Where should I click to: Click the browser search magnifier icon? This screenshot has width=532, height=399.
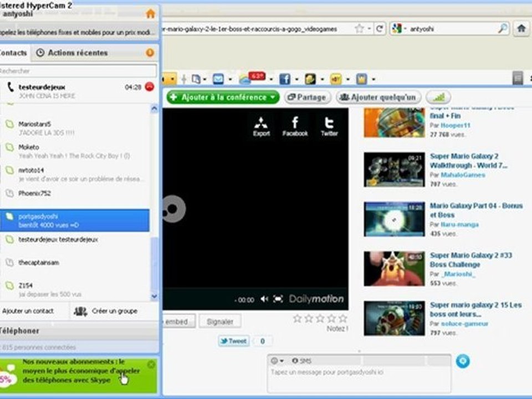(x=503, y=29)
